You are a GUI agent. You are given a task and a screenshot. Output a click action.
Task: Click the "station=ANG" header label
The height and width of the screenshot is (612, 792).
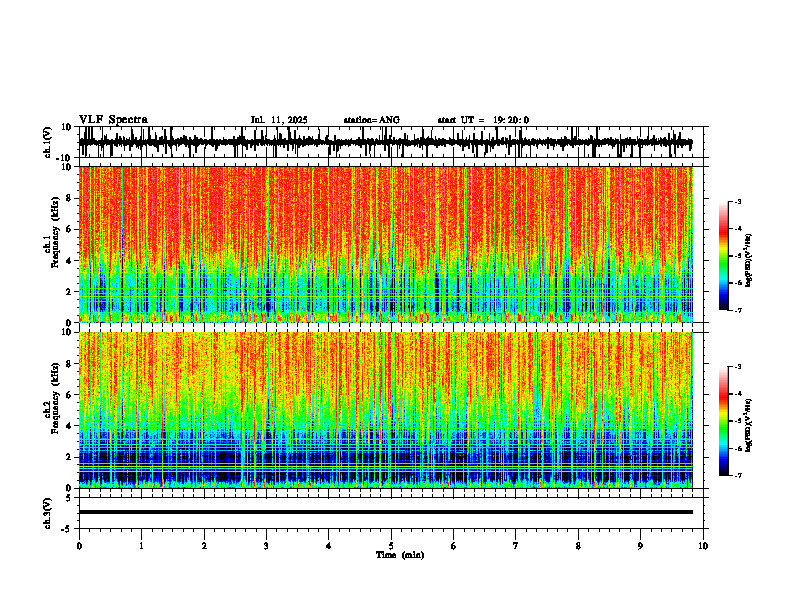click(x=372, y=120)
